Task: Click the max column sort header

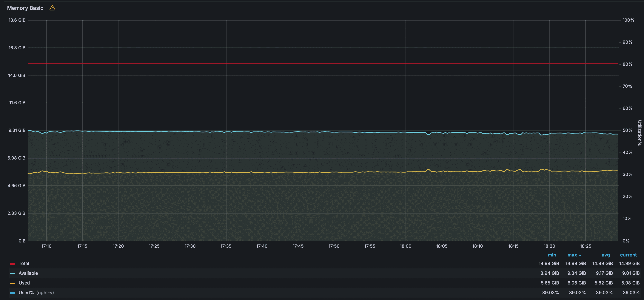Action: [572, 255]
